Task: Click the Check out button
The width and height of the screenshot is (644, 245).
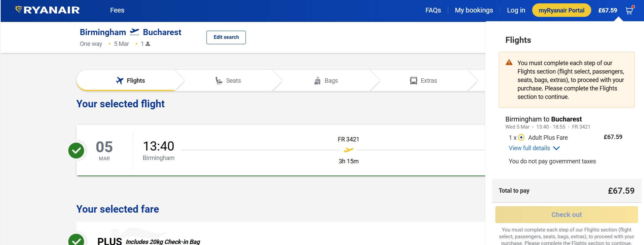Action: click(567, 215)
